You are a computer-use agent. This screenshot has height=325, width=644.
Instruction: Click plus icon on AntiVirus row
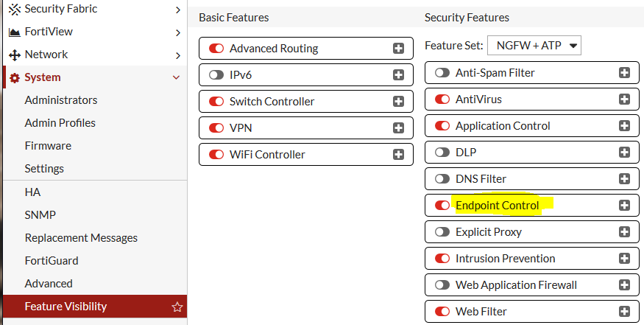click(x=624, y=99)
